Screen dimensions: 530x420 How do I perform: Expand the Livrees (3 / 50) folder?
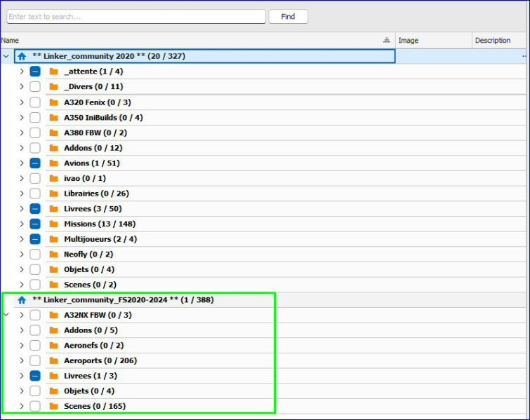22,209
